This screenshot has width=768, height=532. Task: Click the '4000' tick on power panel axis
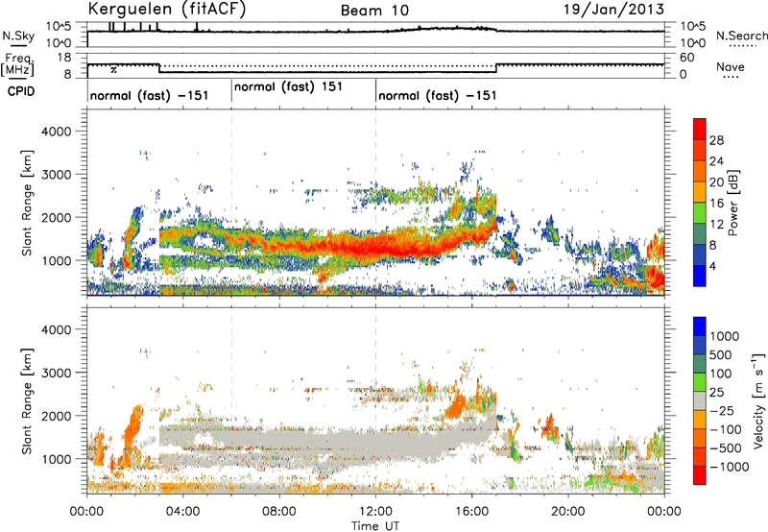coord(56,132)
